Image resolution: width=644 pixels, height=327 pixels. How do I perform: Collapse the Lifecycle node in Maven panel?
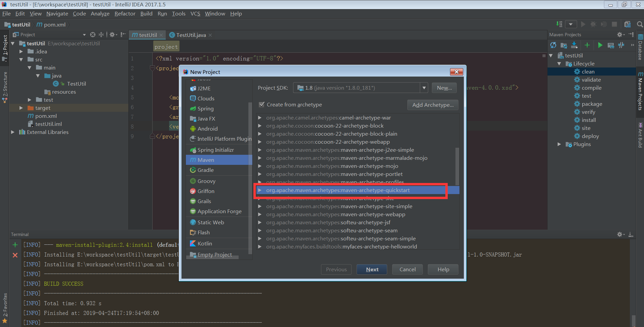point(559,63)
